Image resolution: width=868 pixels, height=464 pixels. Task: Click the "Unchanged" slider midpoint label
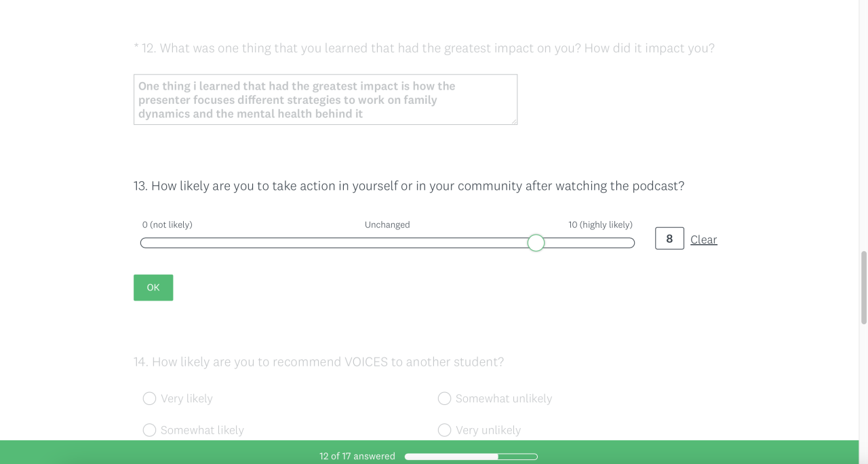pyautogui.click(x=387, y=225)
